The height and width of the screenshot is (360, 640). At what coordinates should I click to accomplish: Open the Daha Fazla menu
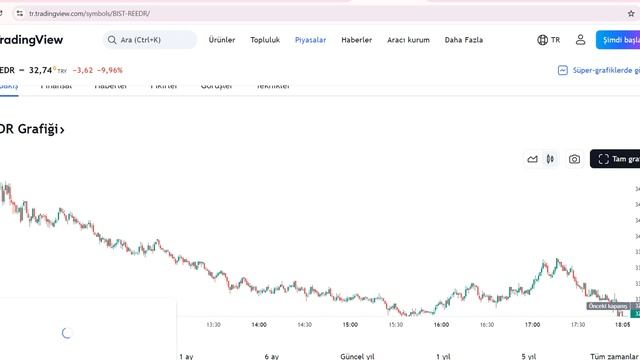tap(464, 40)
